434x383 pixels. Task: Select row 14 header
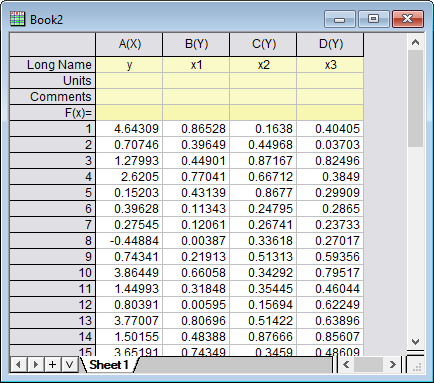pyautogui.click(x=53, y=337)
